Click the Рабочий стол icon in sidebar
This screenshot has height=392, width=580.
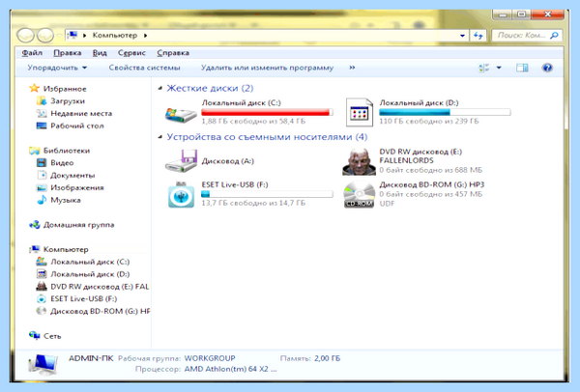(x=41, y=126)
